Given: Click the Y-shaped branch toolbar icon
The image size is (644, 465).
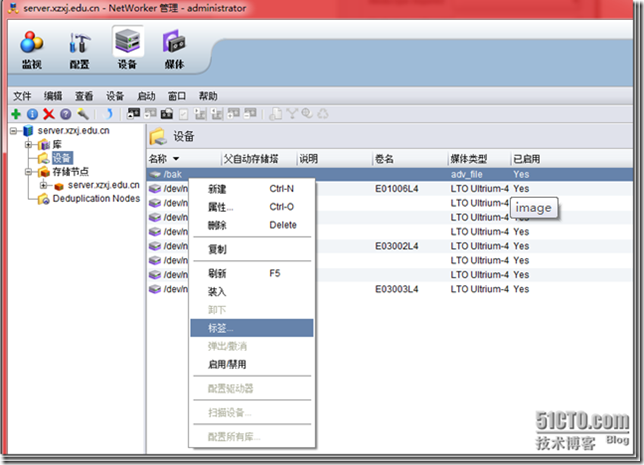Looking at the screenshot, I should (291, 113).
